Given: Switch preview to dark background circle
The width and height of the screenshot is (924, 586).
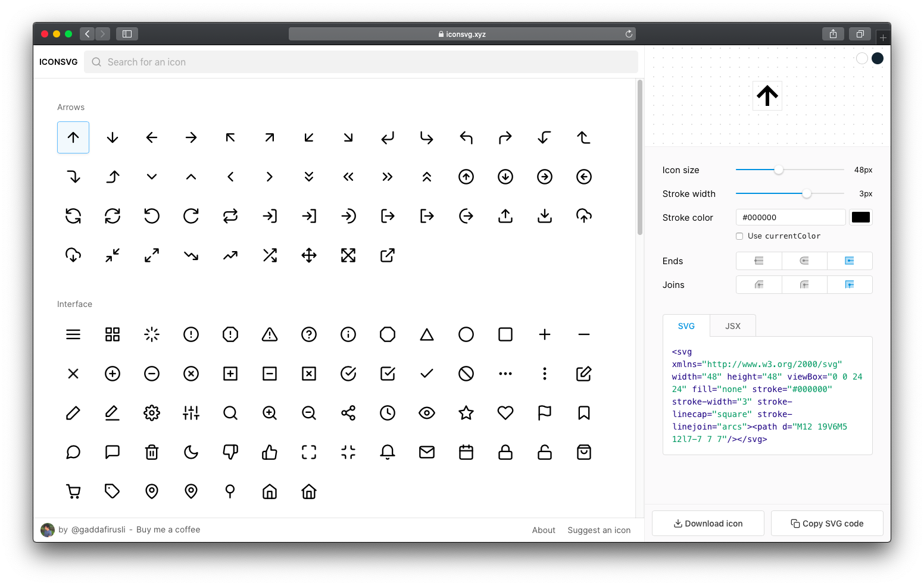Looking at the screenshot, I should pyautogui.click(x=878, y=58).
